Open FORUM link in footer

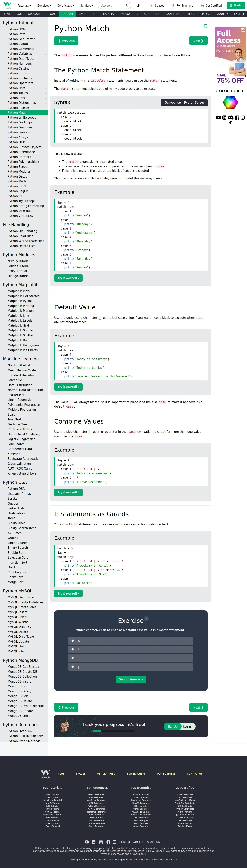124,842
